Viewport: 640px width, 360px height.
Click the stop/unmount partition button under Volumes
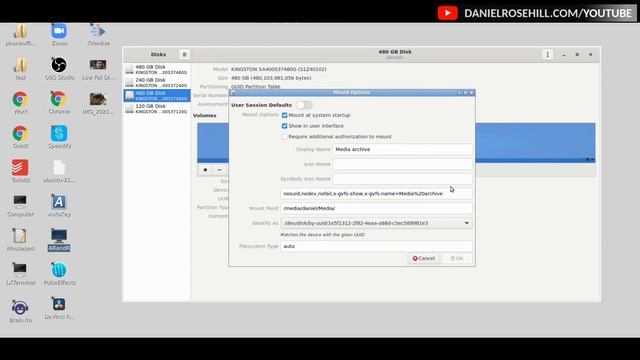click(x=205, y=170)
